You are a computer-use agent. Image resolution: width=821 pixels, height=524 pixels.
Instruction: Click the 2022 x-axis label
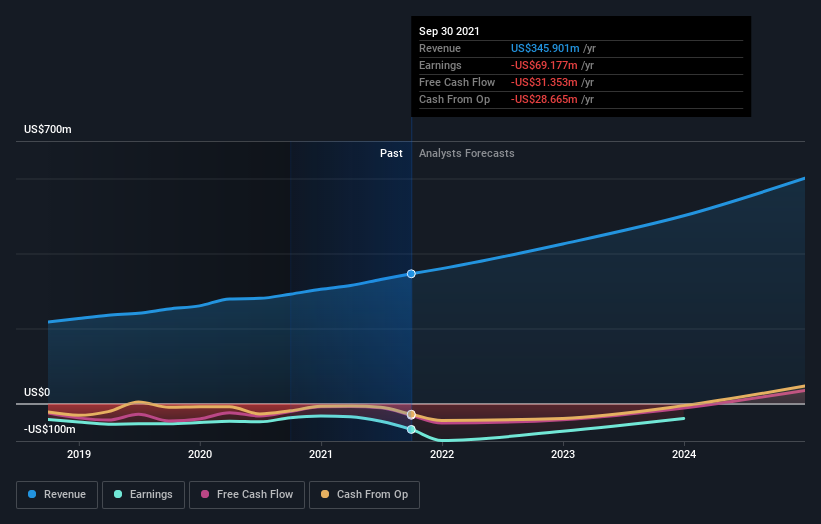click(x=442, y=454)
